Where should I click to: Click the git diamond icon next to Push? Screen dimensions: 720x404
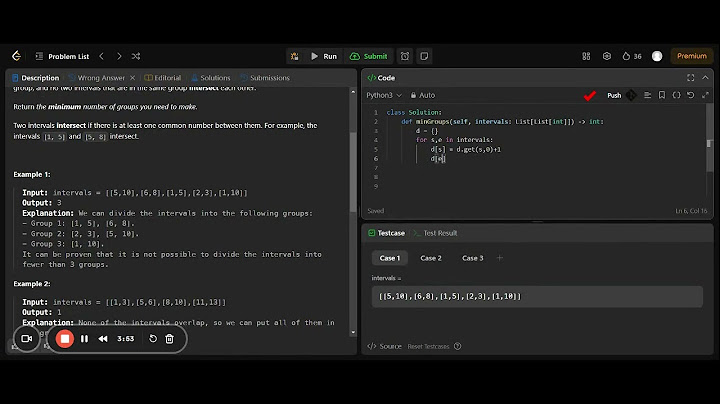point(631,95)
